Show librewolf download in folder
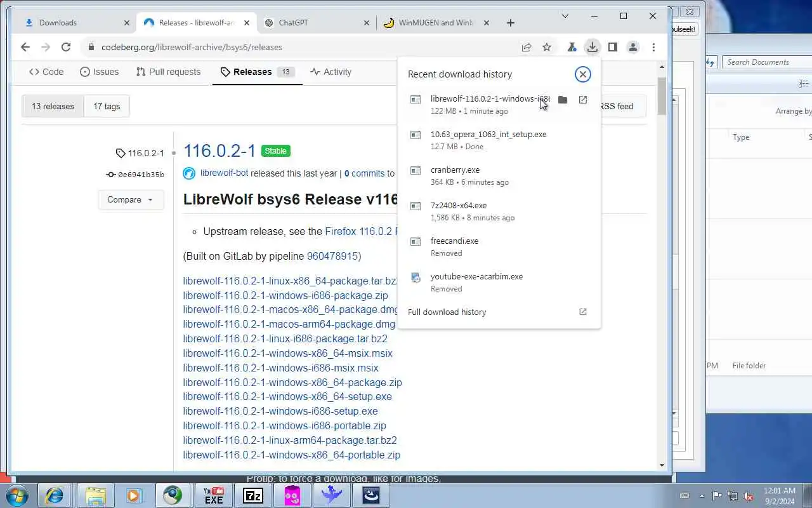Screen dimensions: 812x508 pos(563,100)
